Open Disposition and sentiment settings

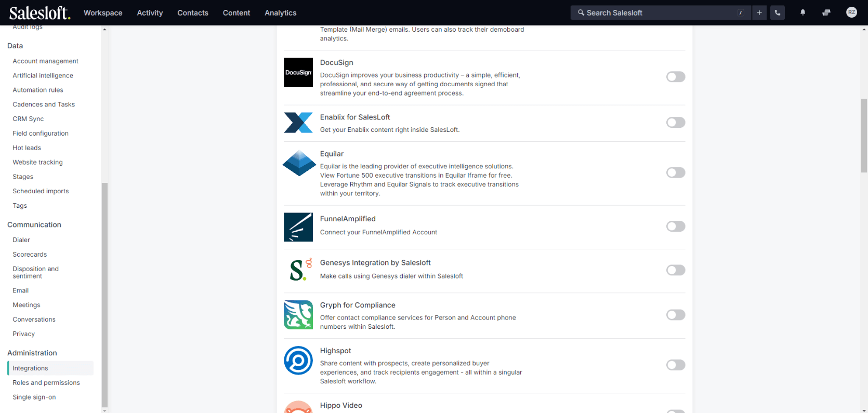[36, 273]
